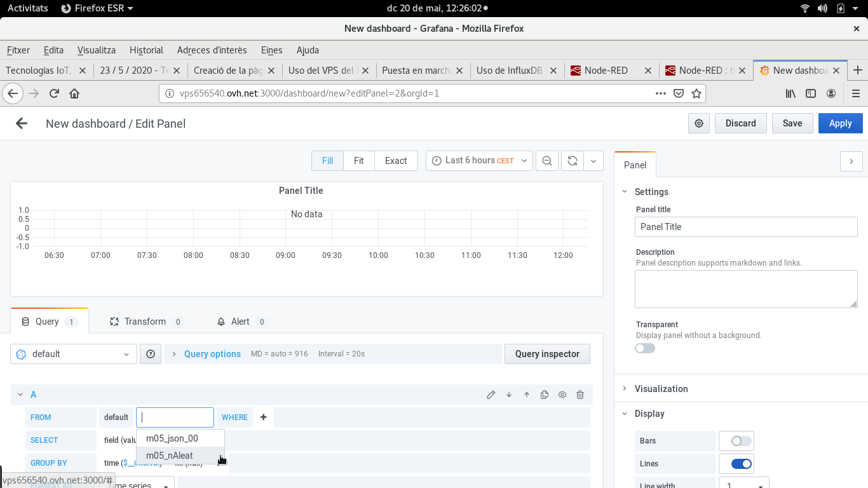Toggle the Transparent switch
Image resolution: width=868 pixels, height=488 pixels.
pyautogui.click(x=645, y=348)
